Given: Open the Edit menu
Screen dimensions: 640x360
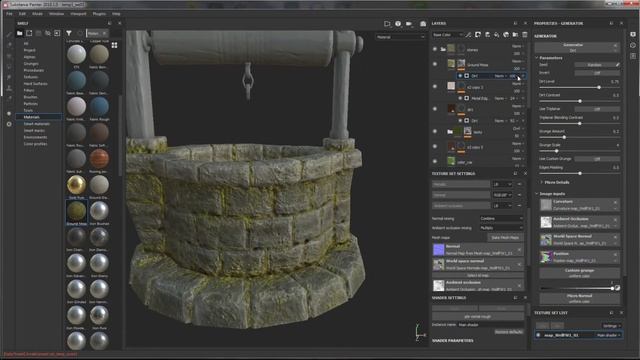Looking at the screenshot, I should point(22,13).
